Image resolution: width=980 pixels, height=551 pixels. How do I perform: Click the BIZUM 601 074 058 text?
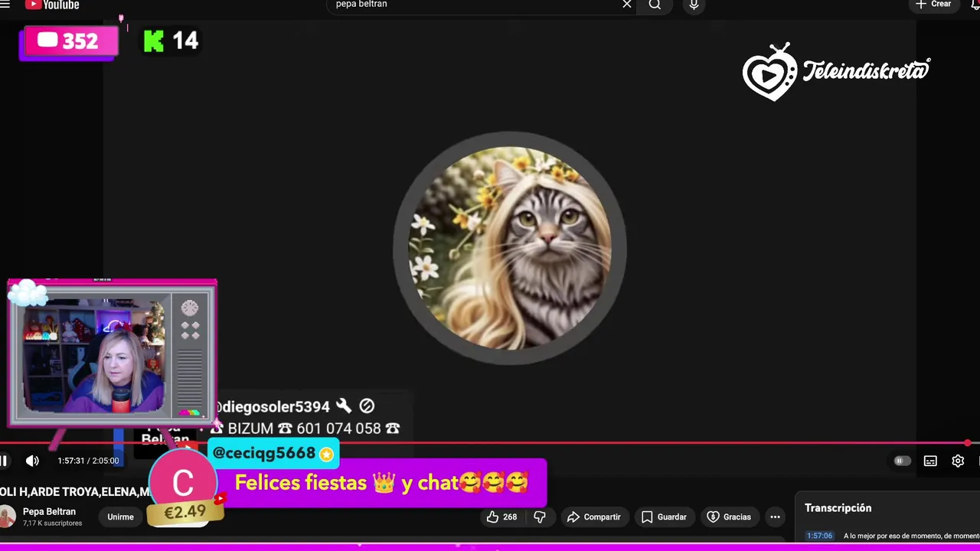[305, 429]
